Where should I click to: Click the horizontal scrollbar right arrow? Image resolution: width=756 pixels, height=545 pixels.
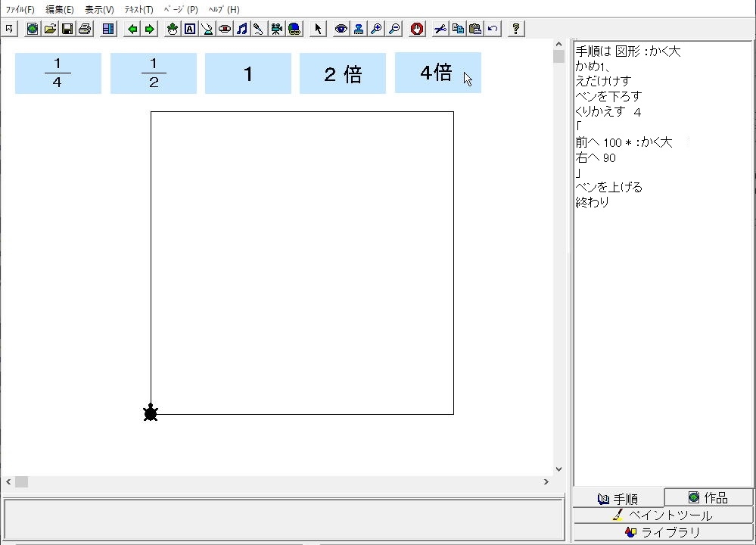tap(546, 481)
